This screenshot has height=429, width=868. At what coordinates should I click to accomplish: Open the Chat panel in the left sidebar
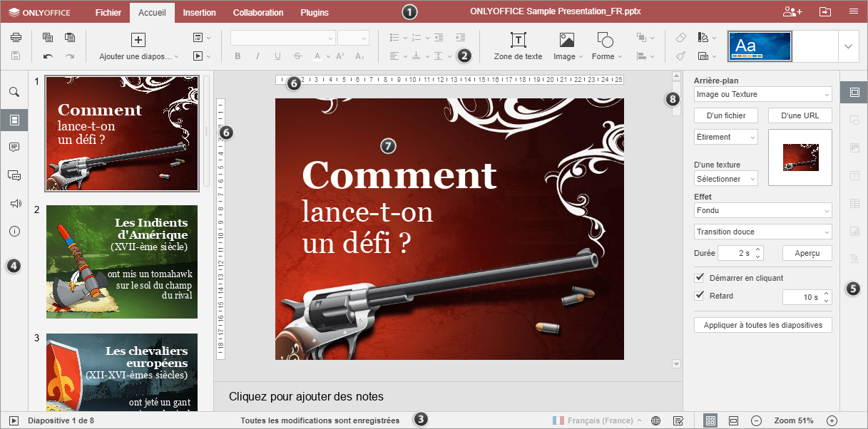(x=14, y=175)
